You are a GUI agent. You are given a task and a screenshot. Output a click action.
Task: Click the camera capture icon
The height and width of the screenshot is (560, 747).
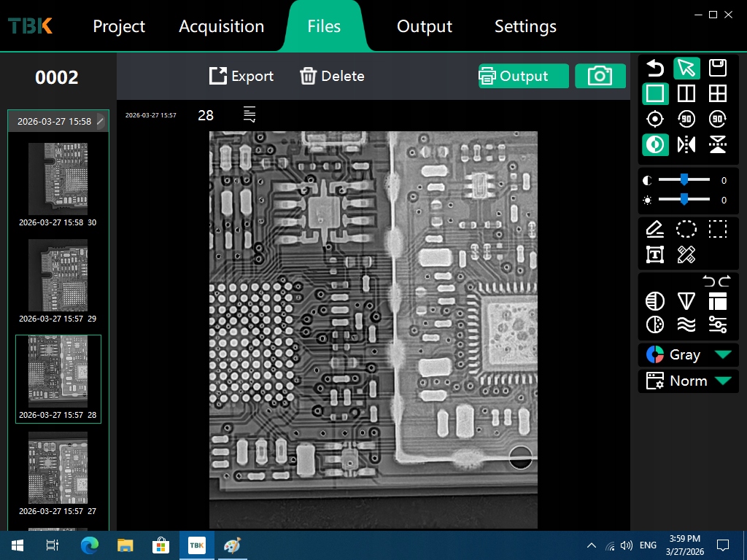click(600, 76)
